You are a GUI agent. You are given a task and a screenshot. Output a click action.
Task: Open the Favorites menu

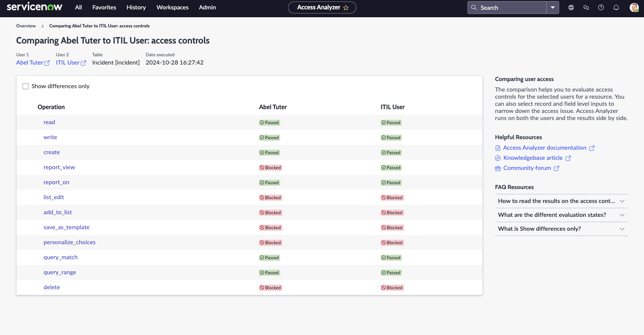[x=104, y=8]
